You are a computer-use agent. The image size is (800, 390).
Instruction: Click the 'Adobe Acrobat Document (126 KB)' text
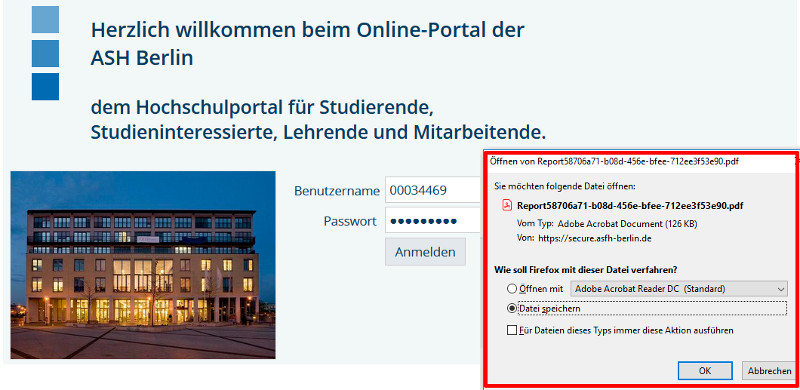[x=628, y=224]
